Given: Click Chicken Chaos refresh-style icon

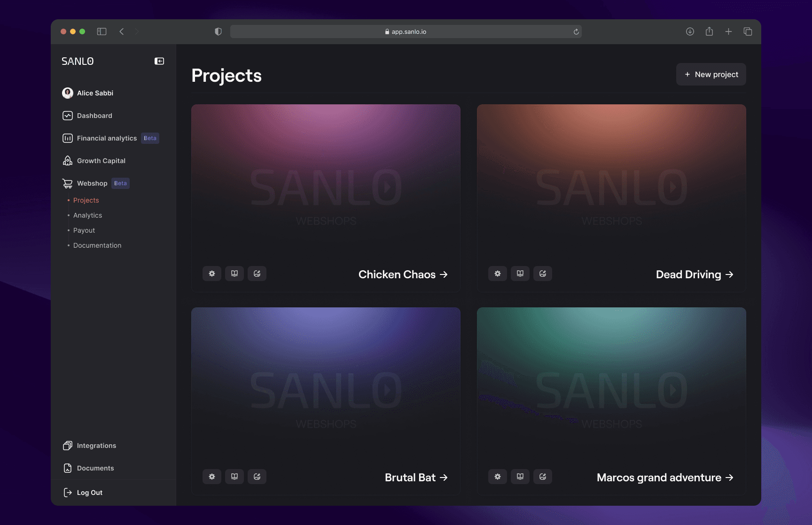Looking at the screenshot, I should 257,274.
